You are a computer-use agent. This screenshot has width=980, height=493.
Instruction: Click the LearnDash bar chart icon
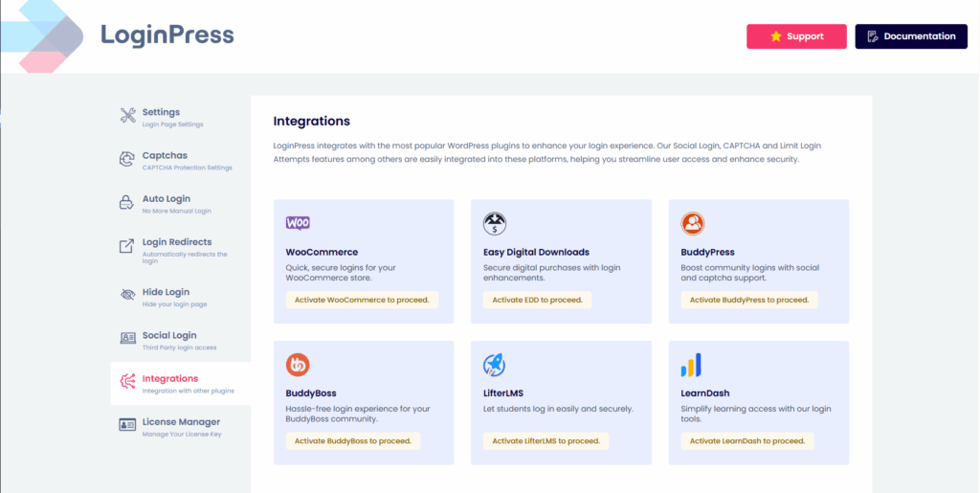point(691,365)
